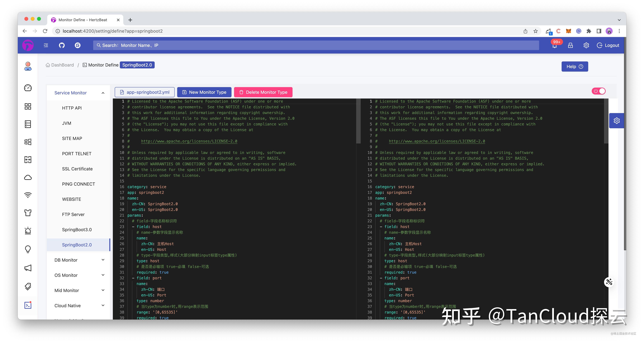Click the Gitee icon in the top bar
Image resolution: width=644 pixels, height=343 pixels.
point(77,45)
